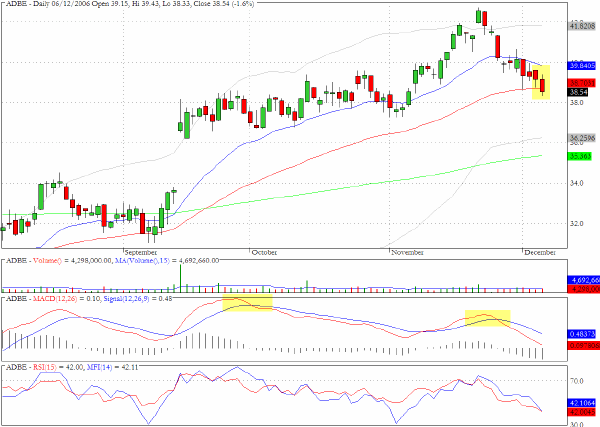This screenshot has height=427, width=600.
Task: Select the November date axis label
Action: pos(407,253)
